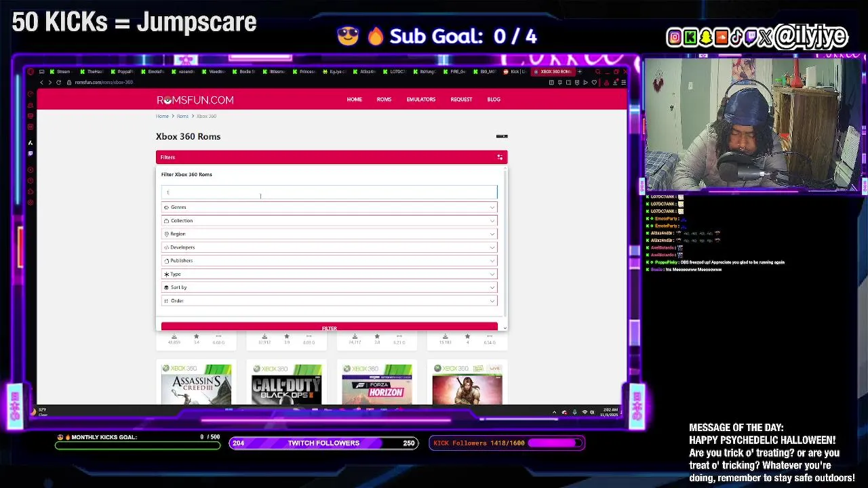
Task: Collapse the Filters panel via settings icon
Action: pos(500,157)
